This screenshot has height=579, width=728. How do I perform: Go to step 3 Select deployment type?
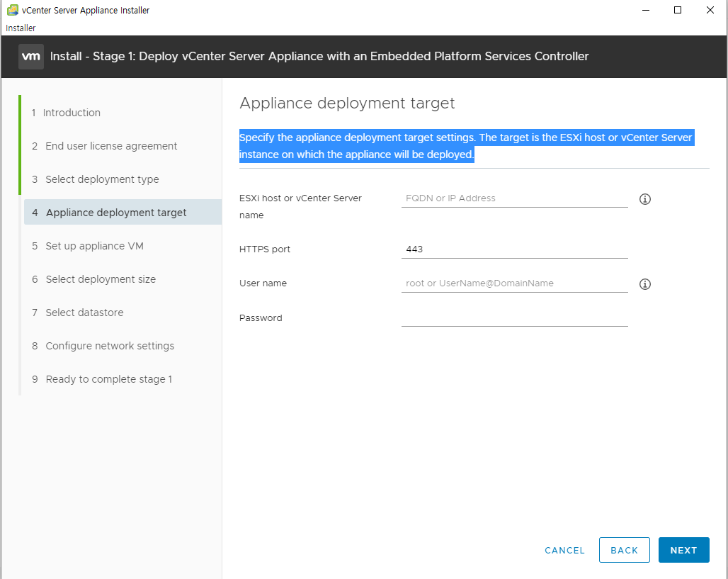coord(95,179)
